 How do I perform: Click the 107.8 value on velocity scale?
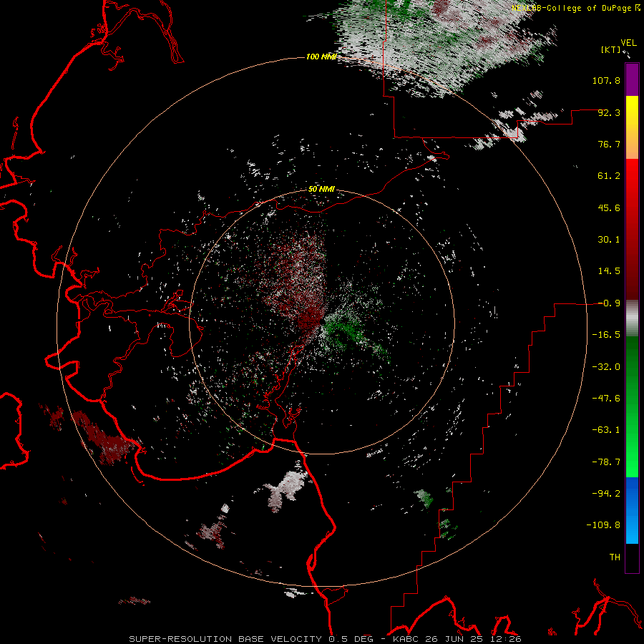[606, 80]
